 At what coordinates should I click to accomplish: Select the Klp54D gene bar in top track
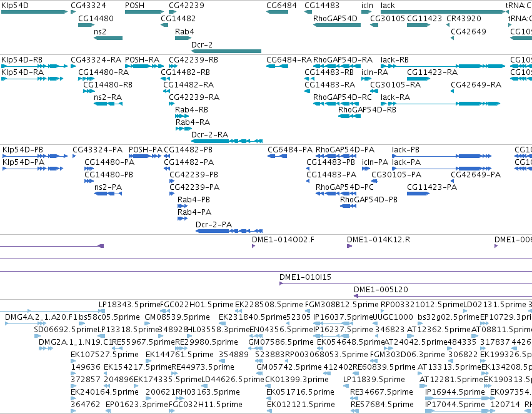[x=34, y=12]
